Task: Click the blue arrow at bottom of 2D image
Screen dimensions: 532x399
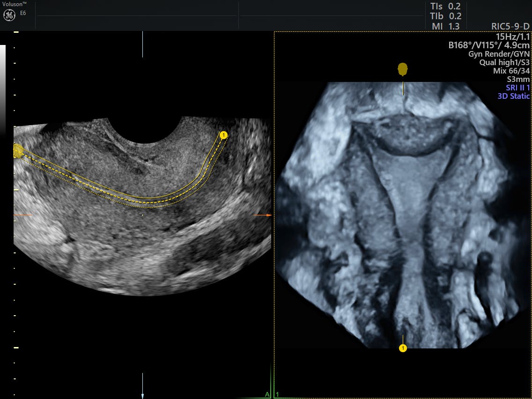Action: click(x=143, y=386)
